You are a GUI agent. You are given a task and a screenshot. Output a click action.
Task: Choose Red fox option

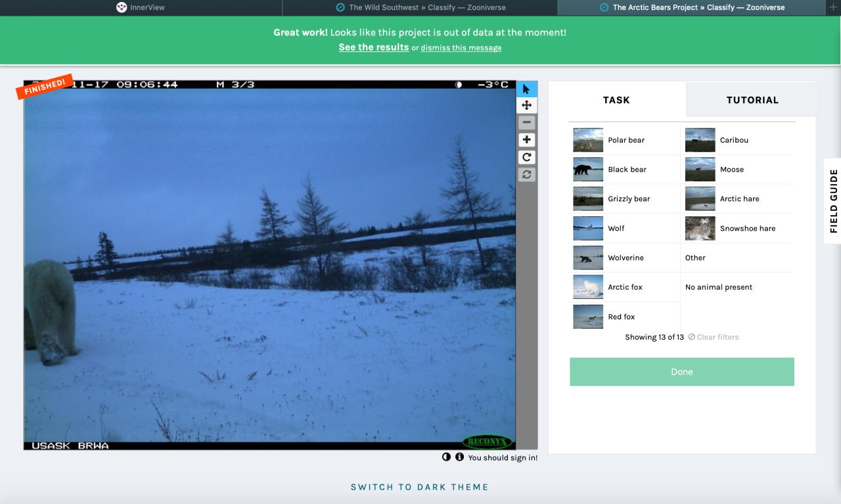click(x=624, y=317)
